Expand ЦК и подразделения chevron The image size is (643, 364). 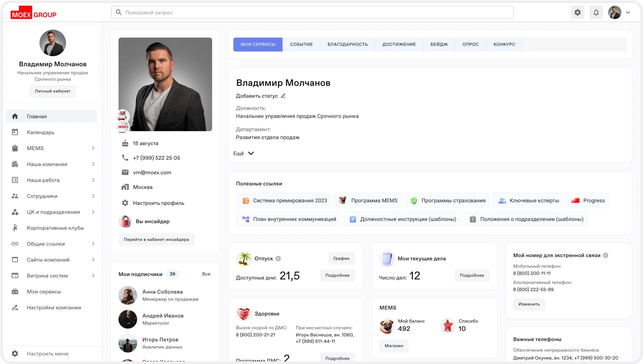[93, 212]
